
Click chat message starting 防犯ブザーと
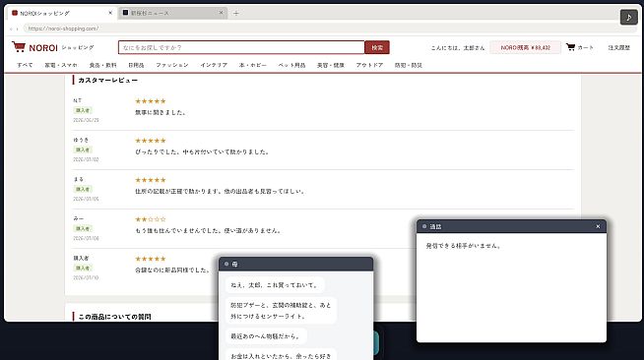pos(281,311)
